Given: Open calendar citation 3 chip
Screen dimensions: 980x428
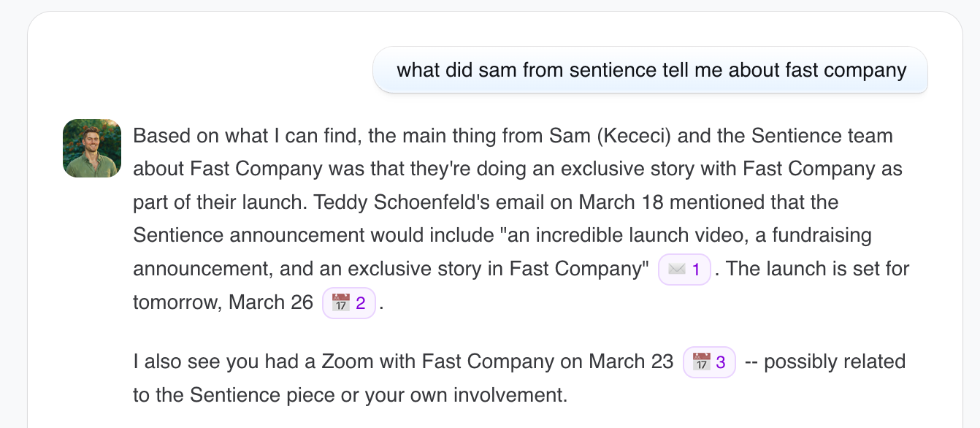Looking at the screenshot, I should point(709,362).
